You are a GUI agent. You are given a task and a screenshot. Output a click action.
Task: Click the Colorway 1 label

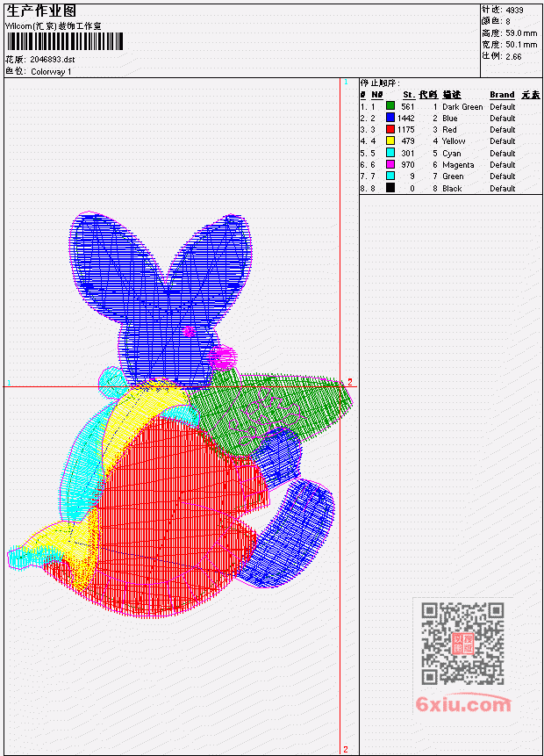point(51,72)
